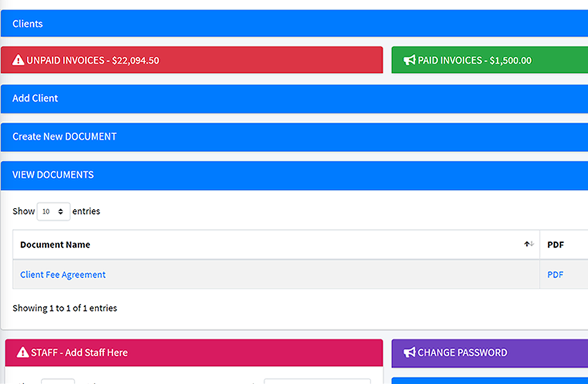Click the search field in the STAFF panel

pyautogui.click(x=317, y=381)
